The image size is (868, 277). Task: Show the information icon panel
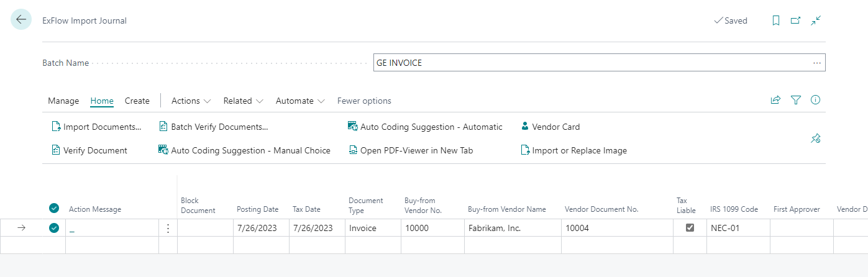(x=816, y=100)
